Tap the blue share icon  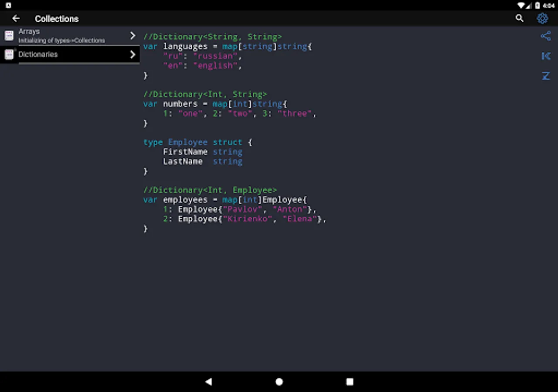coord(545,36)
